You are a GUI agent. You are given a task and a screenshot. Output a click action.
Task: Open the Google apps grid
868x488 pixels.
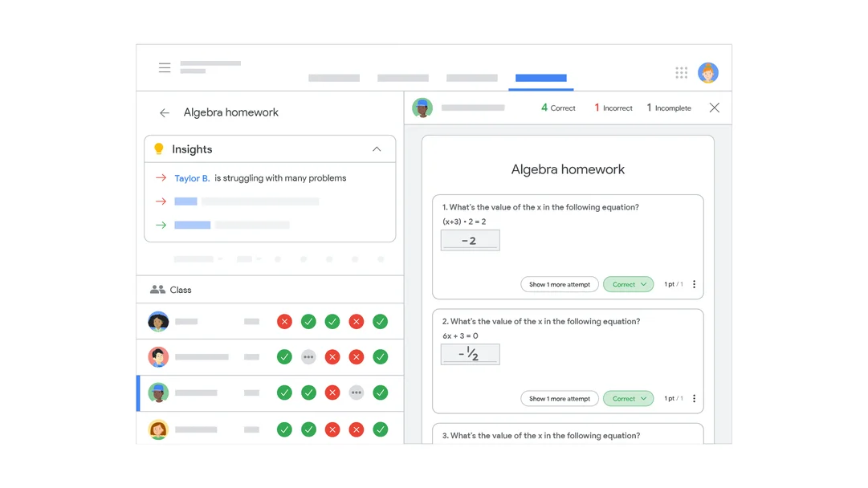(x=681, y=73)
